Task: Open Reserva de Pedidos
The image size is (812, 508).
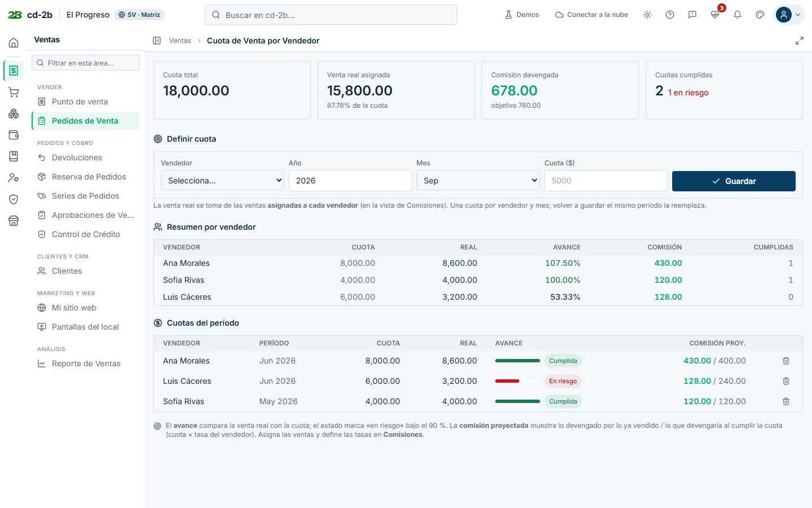Action: click(86, 177)
